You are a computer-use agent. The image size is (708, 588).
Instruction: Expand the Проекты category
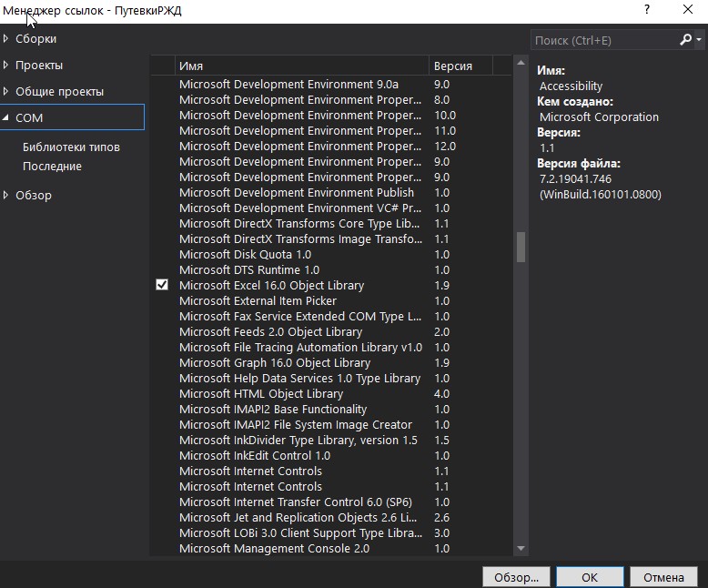click(x=6, y=66)
